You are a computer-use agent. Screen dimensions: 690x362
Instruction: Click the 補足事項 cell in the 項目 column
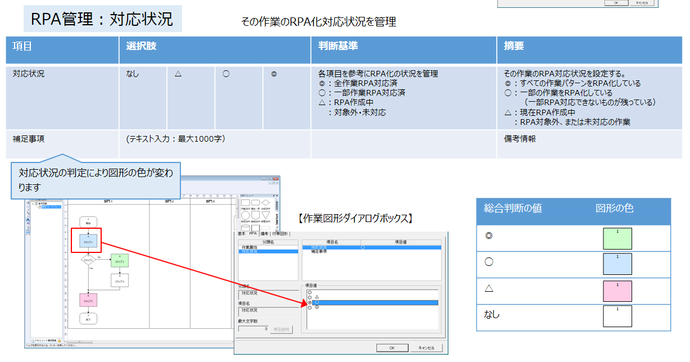[x=62, y=144]
